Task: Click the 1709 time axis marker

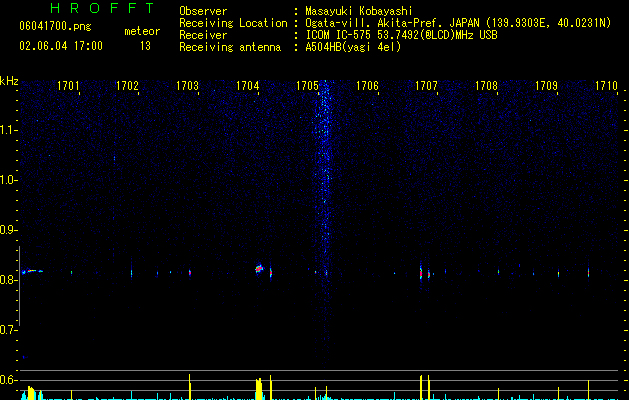Action: [x=546, y=86]
